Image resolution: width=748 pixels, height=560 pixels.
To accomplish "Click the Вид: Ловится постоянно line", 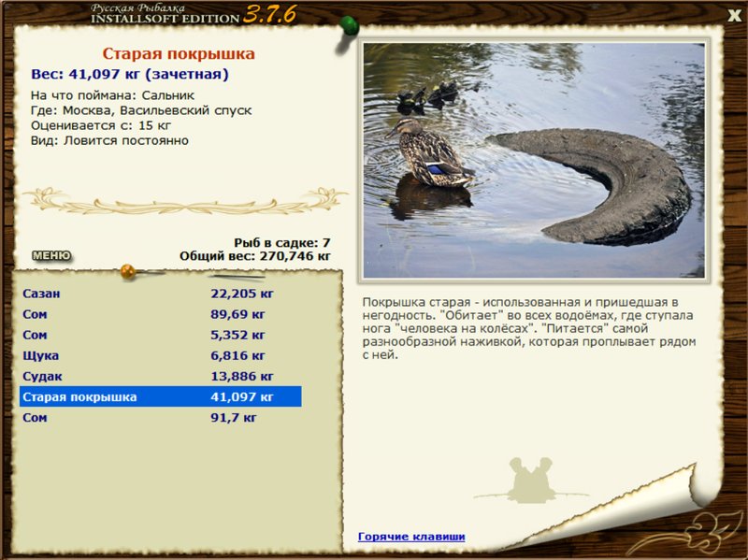I will [109, 141].
